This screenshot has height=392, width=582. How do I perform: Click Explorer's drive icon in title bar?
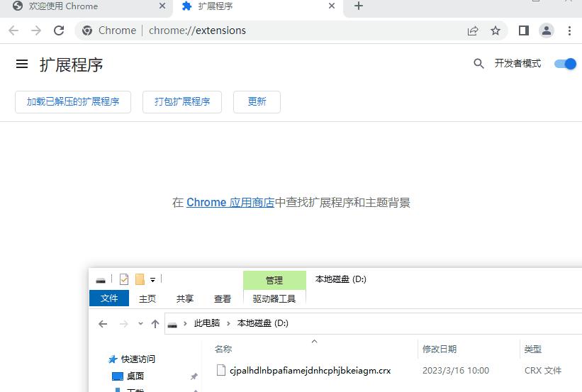click(101, 280)
